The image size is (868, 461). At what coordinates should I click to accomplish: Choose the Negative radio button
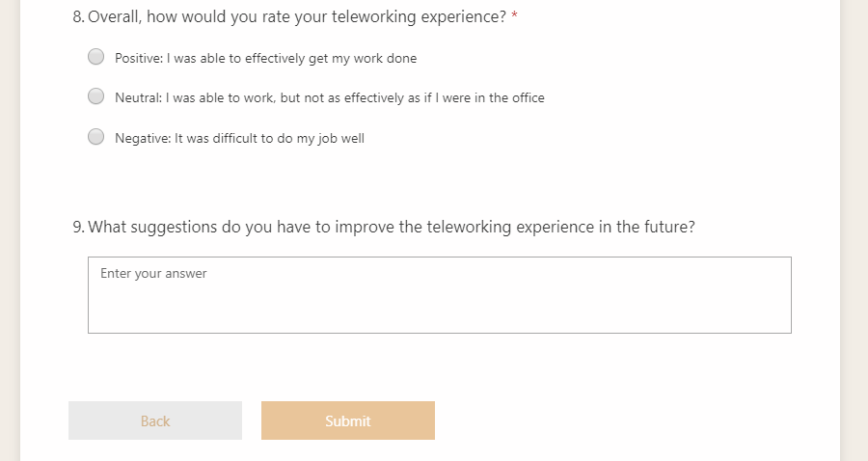96,137
